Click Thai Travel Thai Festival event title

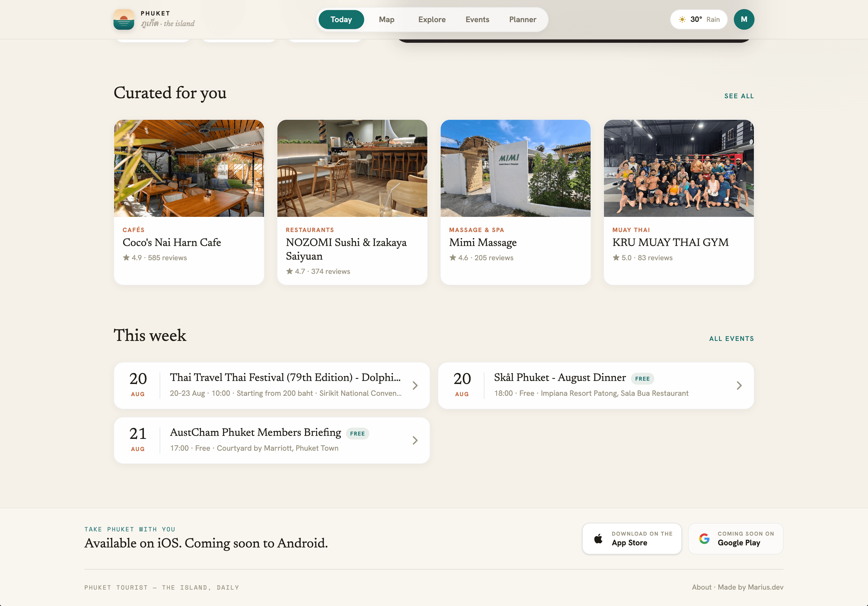(285, 377)
